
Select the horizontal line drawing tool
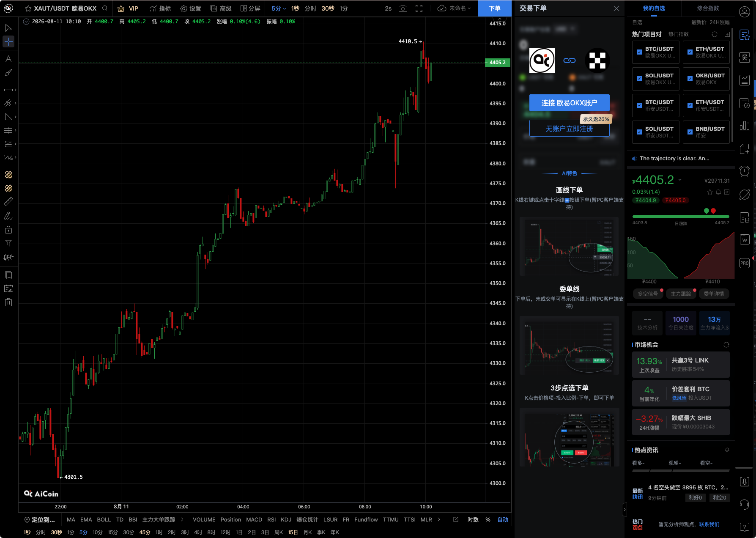tap(8, 90)
